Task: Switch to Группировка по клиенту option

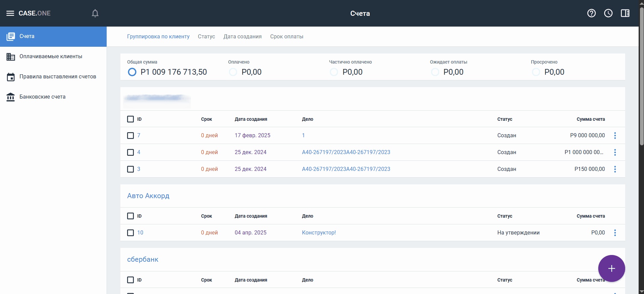Action: coord(158,37)
